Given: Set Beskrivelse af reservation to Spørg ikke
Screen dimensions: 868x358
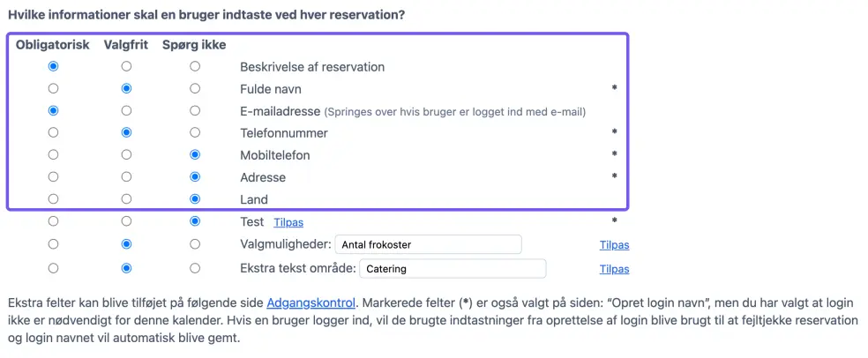Looking at the screenshot, I should tap(195, 66).
